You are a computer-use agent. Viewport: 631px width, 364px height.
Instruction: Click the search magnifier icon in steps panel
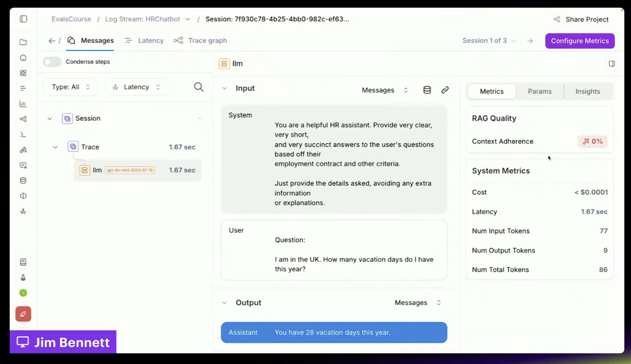pyautogui.click(x=199, y=87)
